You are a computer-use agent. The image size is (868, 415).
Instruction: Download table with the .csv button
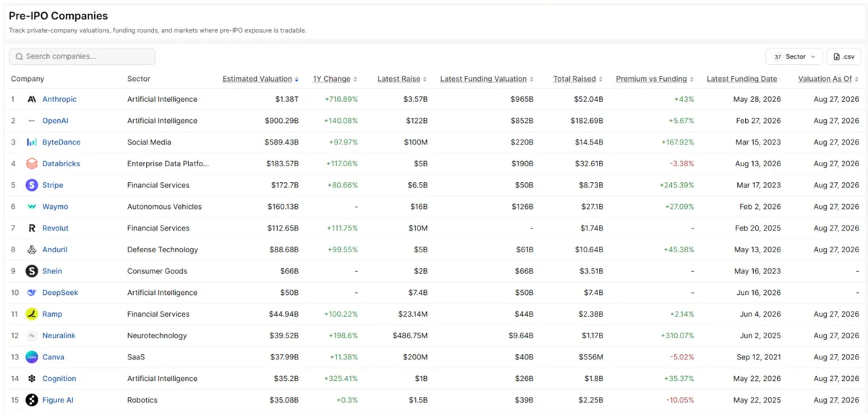coord(843,56)
